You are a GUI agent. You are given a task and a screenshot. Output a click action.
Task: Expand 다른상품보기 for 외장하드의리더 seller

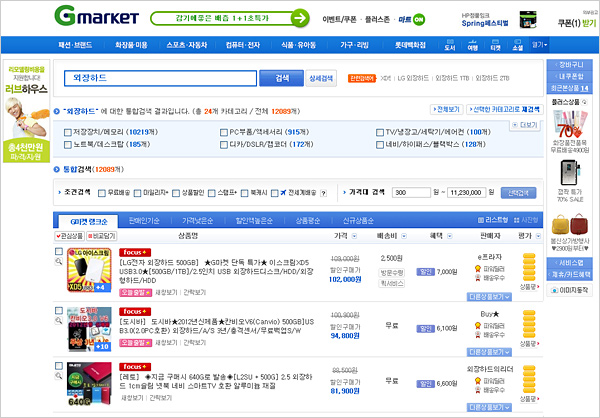[x=489, y=407]
